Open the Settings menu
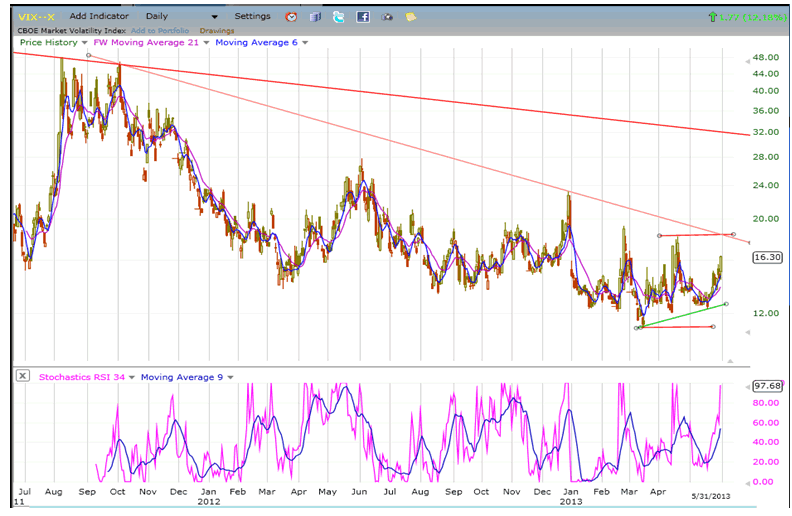This screenshot has height=516, width=792. [x=252, y=17]
